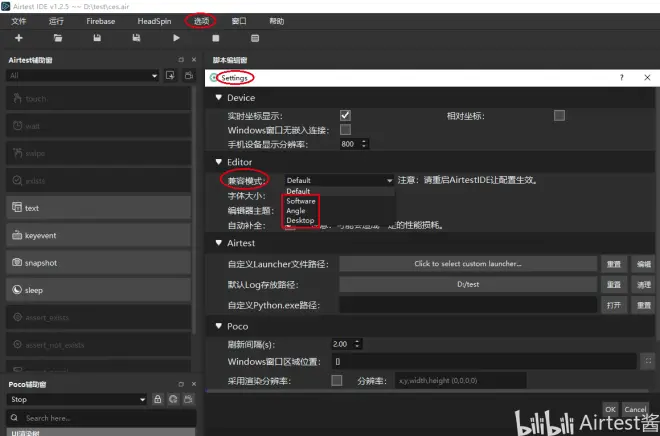This screenshot has width=660, height=436.
Task: Enable Windows窗口无嵌入连接 checkbox
Action: 345,130
